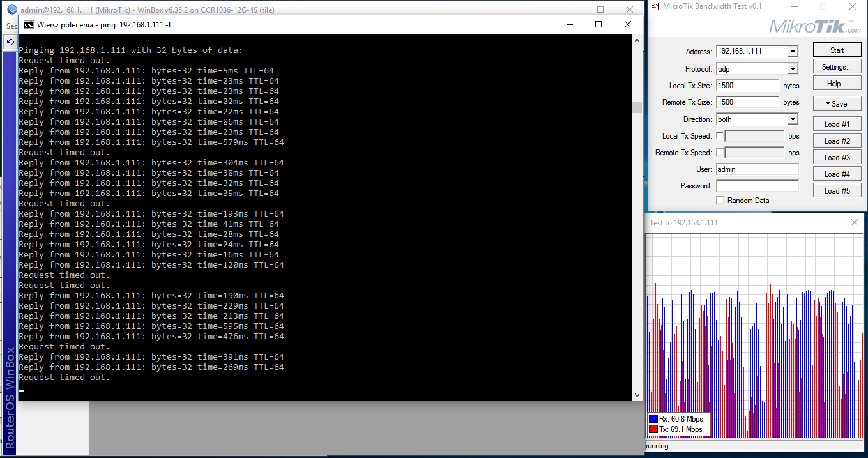Viewport: 868px width, 458px height.
Task: Open the Direction dropdown set to both
Action: point(793,119)
